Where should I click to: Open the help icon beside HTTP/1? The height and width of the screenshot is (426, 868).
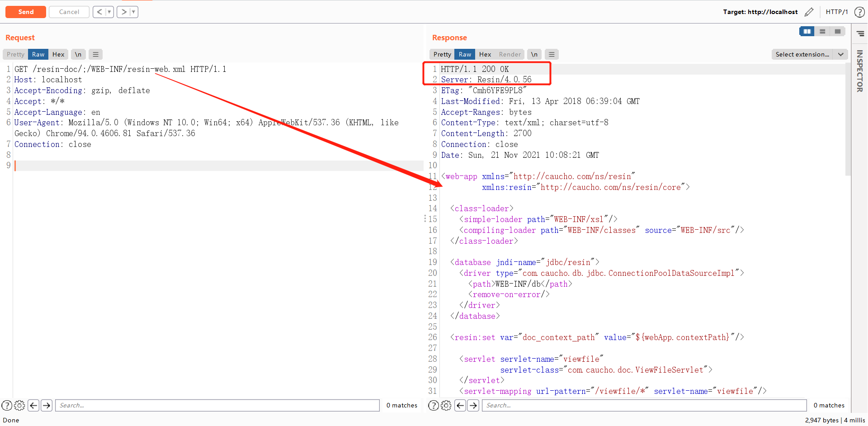[x=859, y=12]
